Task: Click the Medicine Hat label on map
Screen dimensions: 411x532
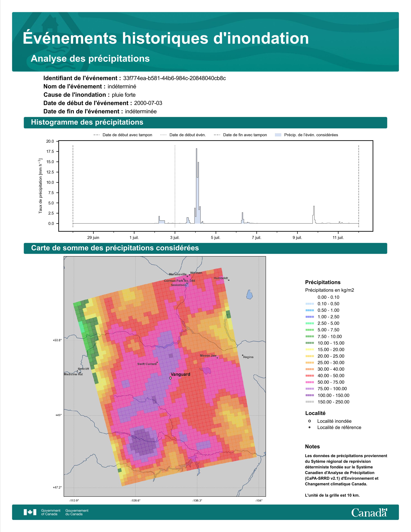Action: pos(73,374)
